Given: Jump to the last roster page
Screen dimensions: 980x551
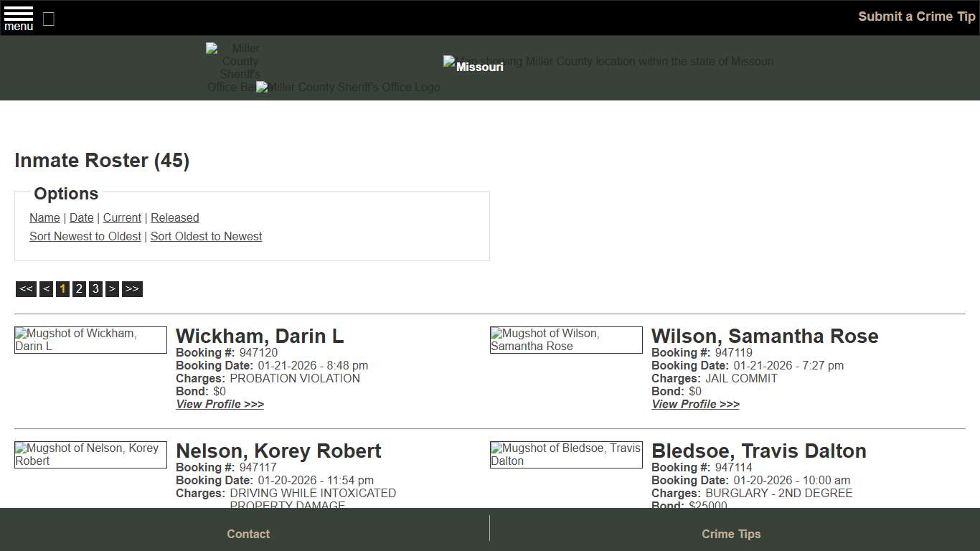Looking at the screenshot, I should [x=132, y=288].
